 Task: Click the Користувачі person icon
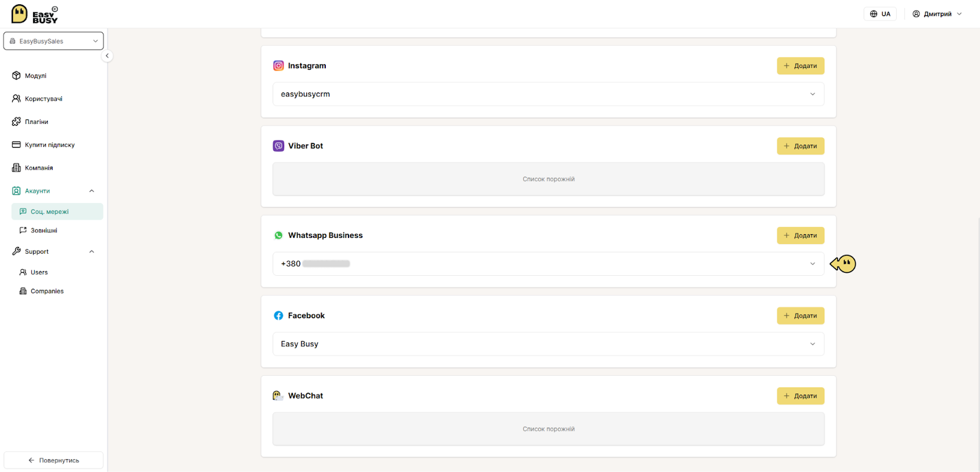click(x=17, y=99)
